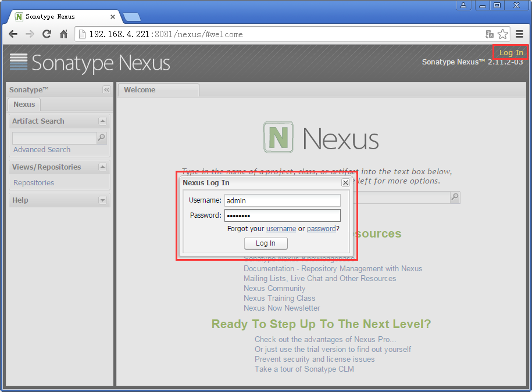Click the page icon left of the URL
The width and height of the screenshot is (532, 392).
click(x=82, y=34)
